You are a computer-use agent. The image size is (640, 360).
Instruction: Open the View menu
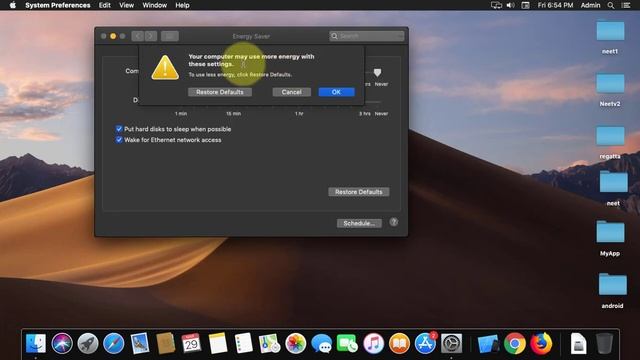(x=127, y=5)
